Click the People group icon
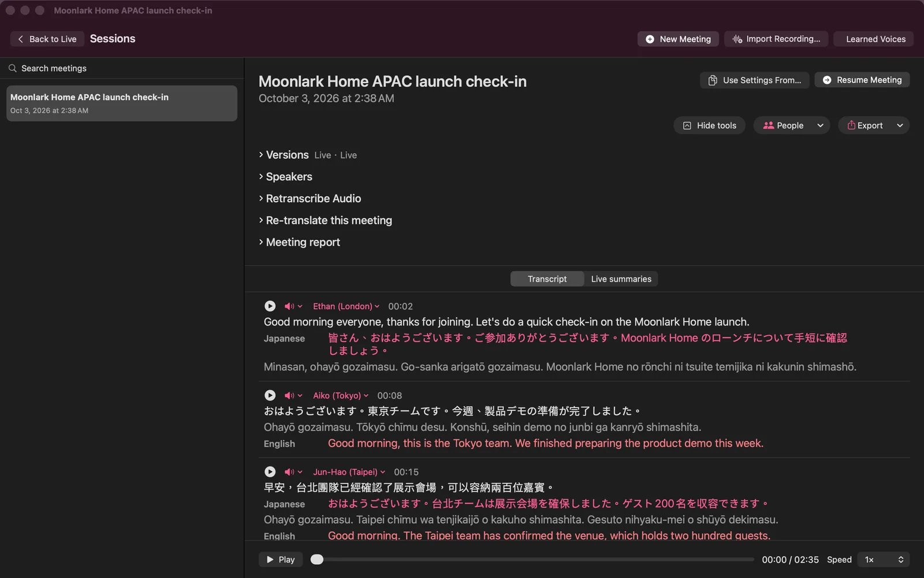This screenshot has height=578, width=924. click(768, 125)
